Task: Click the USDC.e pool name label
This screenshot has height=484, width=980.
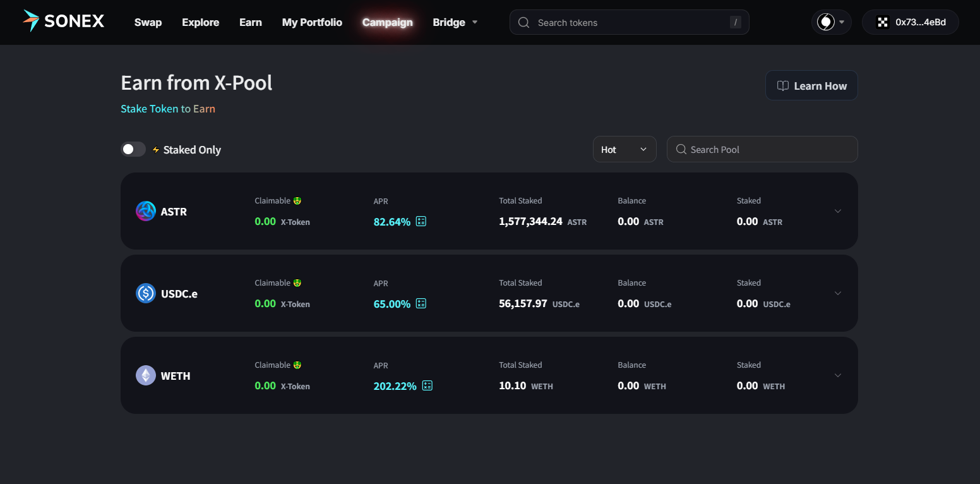Action: [x=179, y=294]
